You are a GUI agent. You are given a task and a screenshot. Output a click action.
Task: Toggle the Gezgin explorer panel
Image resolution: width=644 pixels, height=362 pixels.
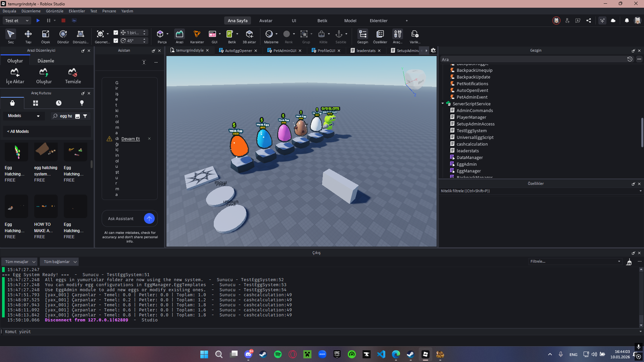pos(362,36)
